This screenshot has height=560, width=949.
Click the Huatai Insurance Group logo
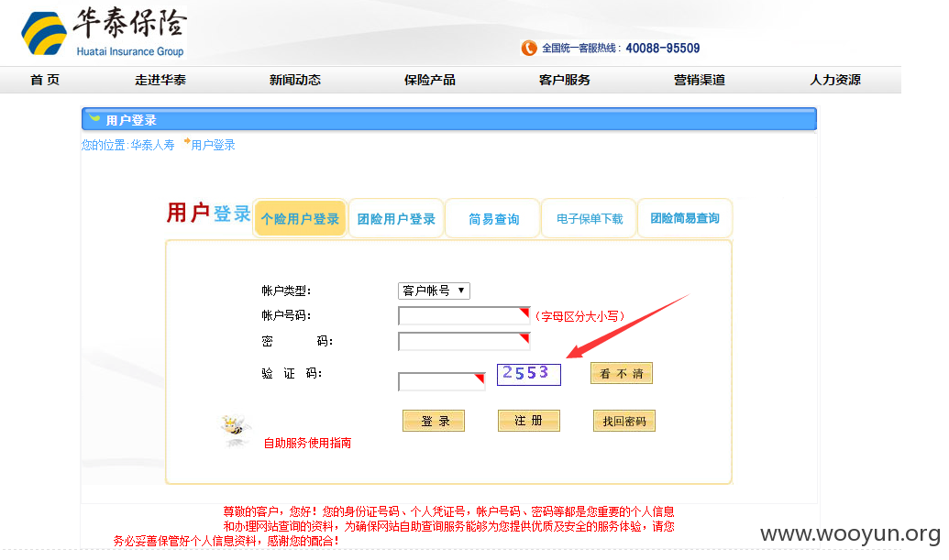pyautogui.click(x=104, y=33)
